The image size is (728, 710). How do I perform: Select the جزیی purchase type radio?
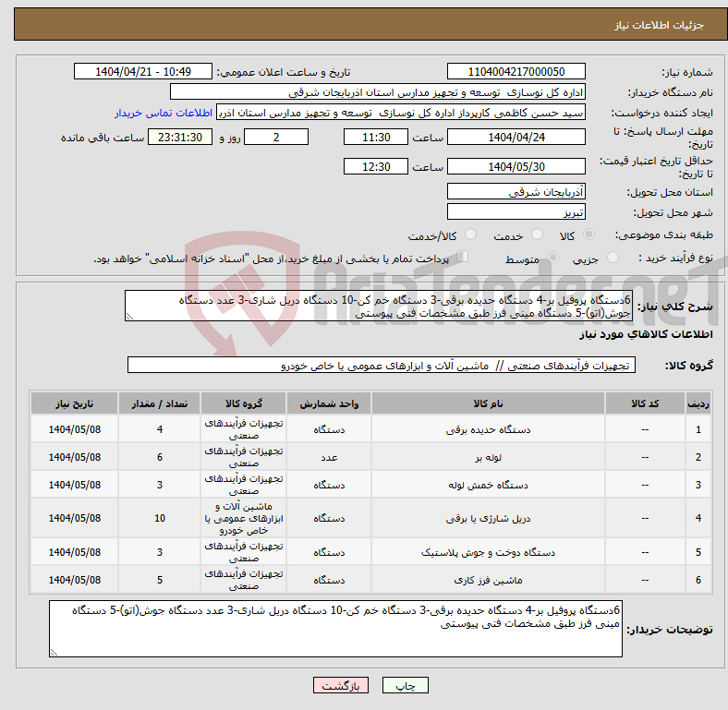click(x=613, y=257)
